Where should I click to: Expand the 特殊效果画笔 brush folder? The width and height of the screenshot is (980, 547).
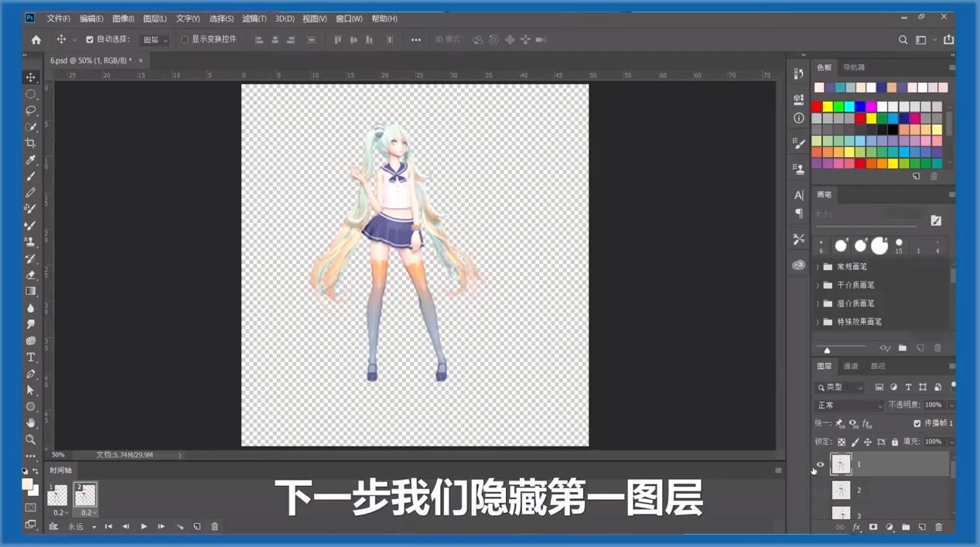click(x=818, y=322)
